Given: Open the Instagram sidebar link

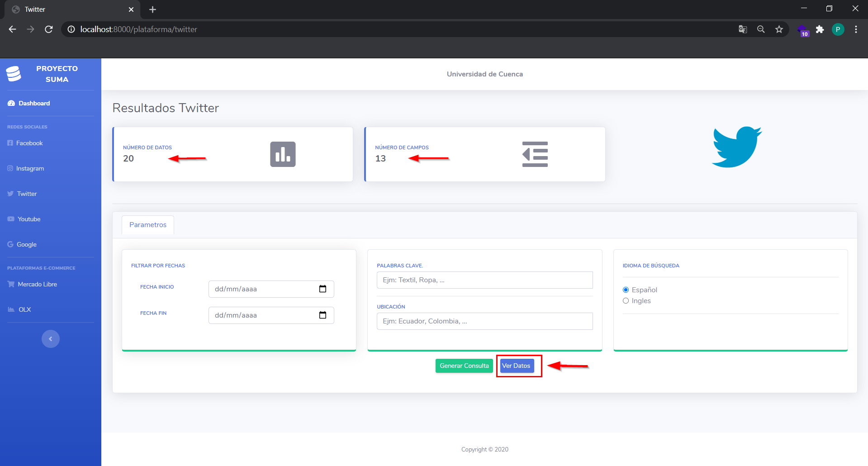Looking at the screenshot, I should [26, 168].
